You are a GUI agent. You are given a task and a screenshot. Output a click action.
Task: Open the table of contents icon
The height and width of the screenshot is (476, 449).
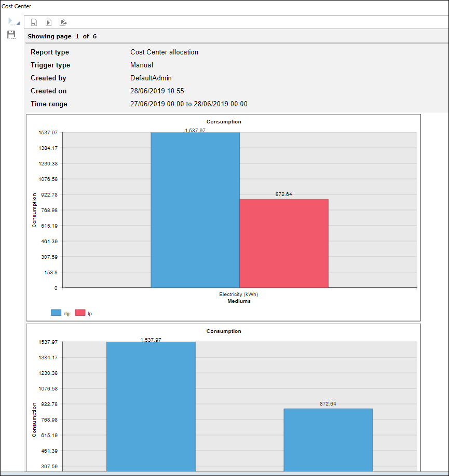coord(34,22)
